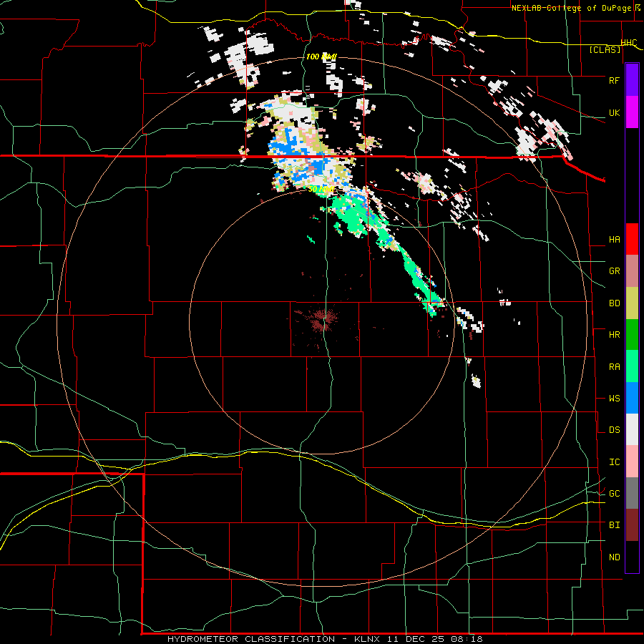The height and width of the screenshot is (644, 644).
Task: Select the BI legend label
Action: (x=614, y=525)
